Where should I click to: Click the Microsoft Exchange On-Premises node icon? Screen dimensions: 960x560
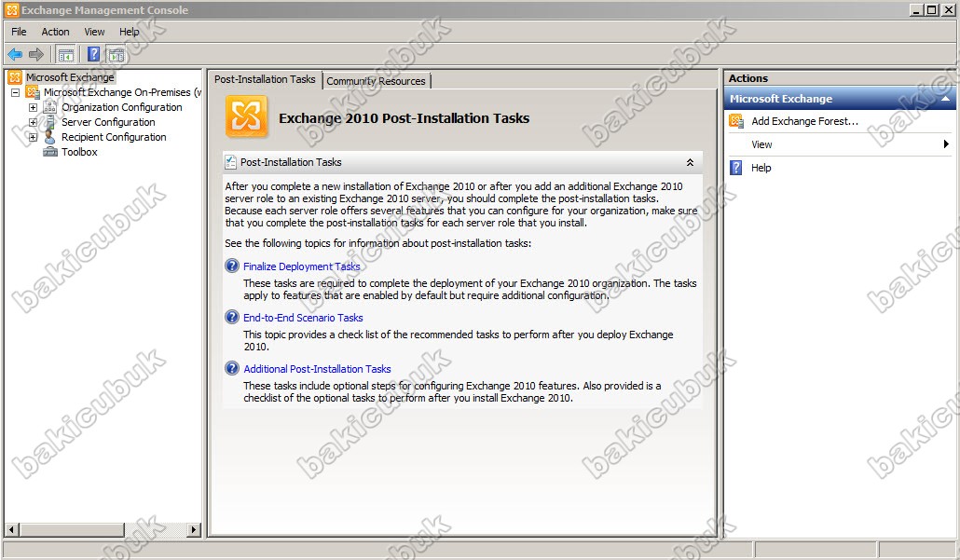click(33, 92)
